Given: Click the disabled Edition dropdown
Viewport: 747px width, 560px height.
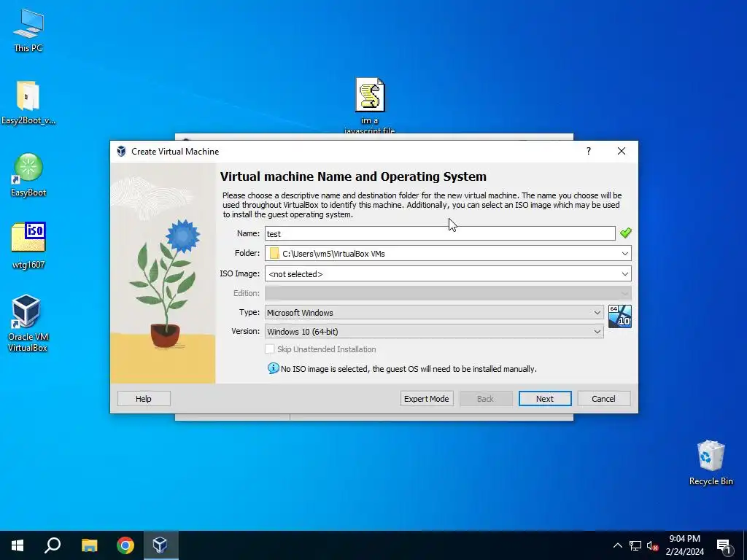Looking at the screenshot, I should coord(448,293).
